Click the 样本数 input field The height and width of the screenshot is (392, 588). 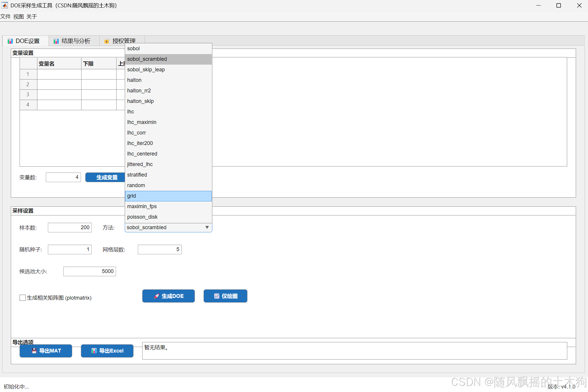[x=70, y=227]
